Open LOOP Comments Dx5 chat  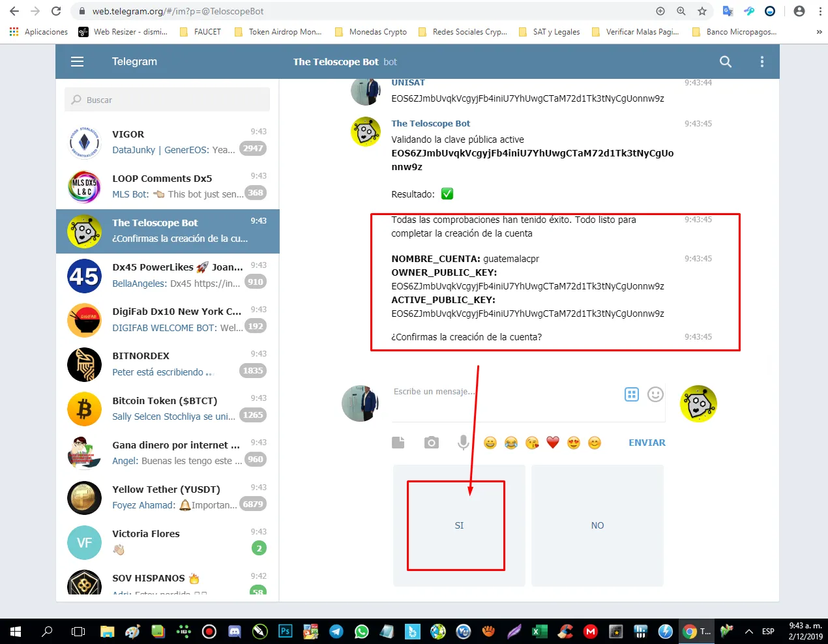tap(168, 186)
